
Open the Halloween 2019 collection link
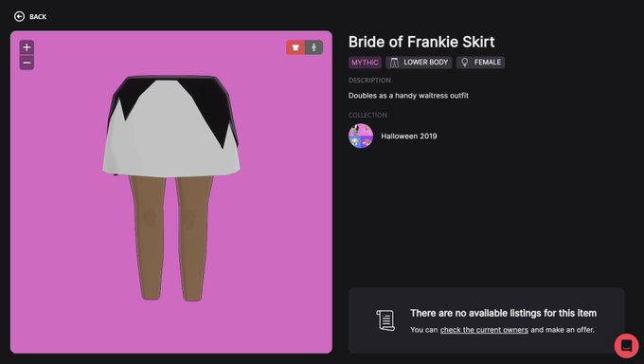click(409, 136)
